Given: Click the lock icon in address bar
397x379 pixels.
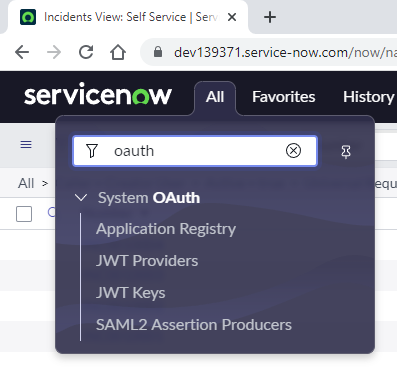Looking at the screenshot, I should [158, 52].
